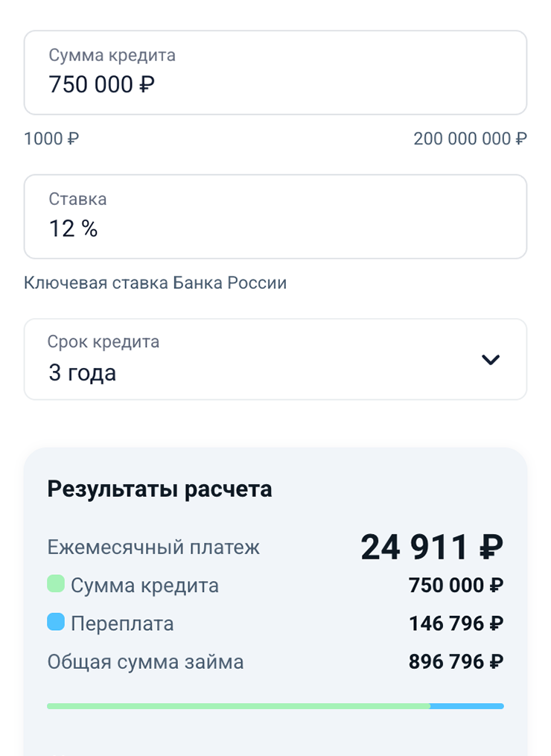Focus the Ставка interest rate field
Screen dimensions: 551x756
point(275,217)
